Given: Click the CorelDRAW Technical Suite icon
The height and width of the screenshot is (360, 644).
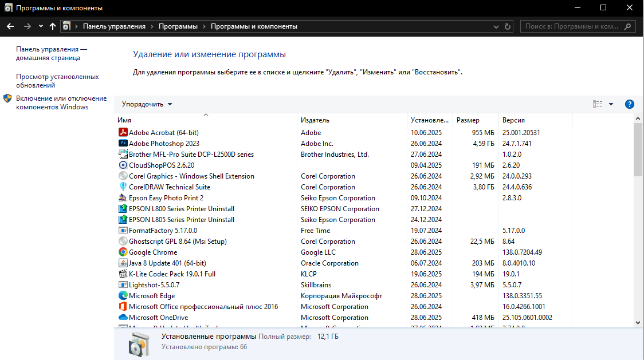Looking at the screenshot, I should (123, 187).
